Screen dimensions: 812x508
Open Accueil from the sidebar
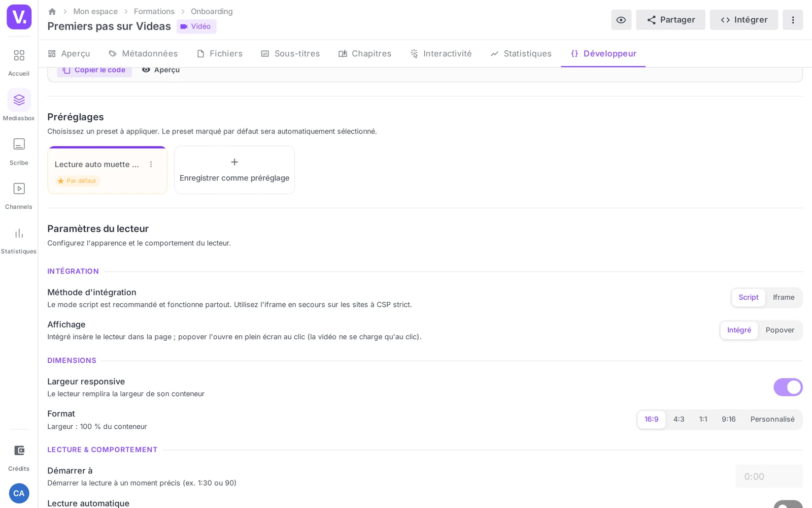tap(19, 62)
